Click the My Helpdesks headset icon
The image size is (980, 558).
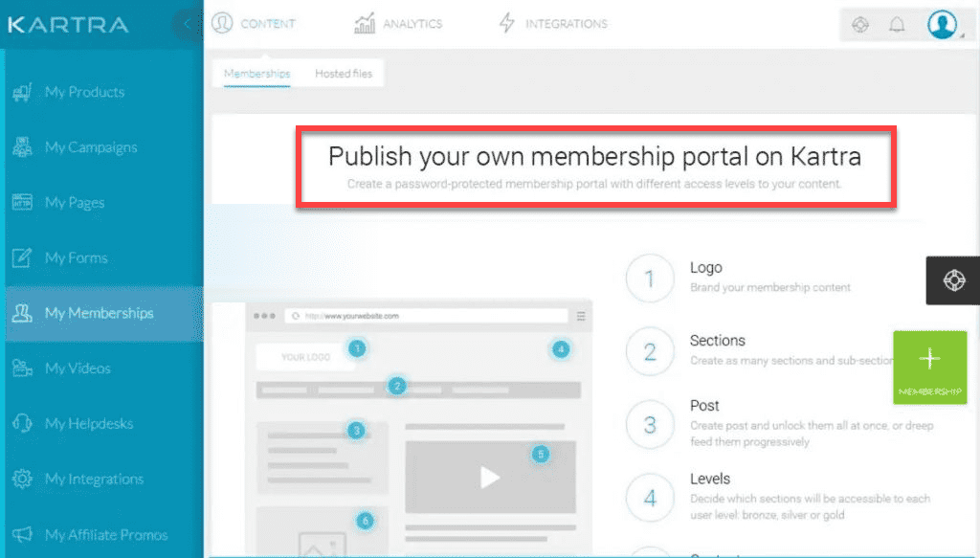(x=22, y=423)
